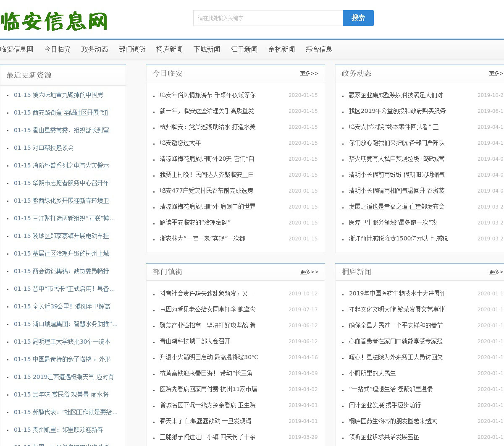This screenshot has width=504, height=446.
Task: Click 余杭新闻 in the navigation bar
Action: point(281,49)
